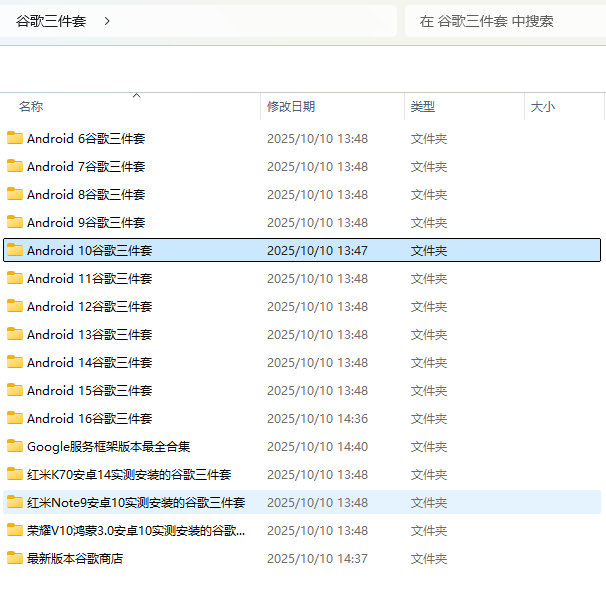Select the Android 14谷歌三件套 name text

point(90,362)
